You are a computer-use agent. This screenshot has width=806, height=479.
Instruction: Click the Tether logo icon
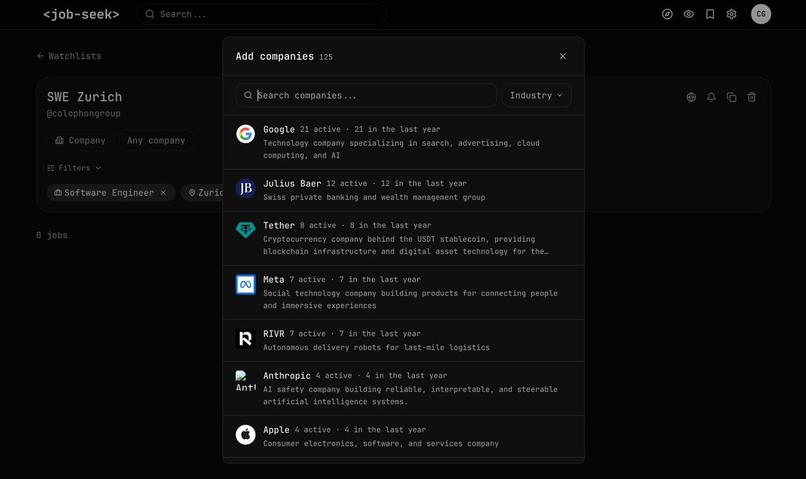245,230
